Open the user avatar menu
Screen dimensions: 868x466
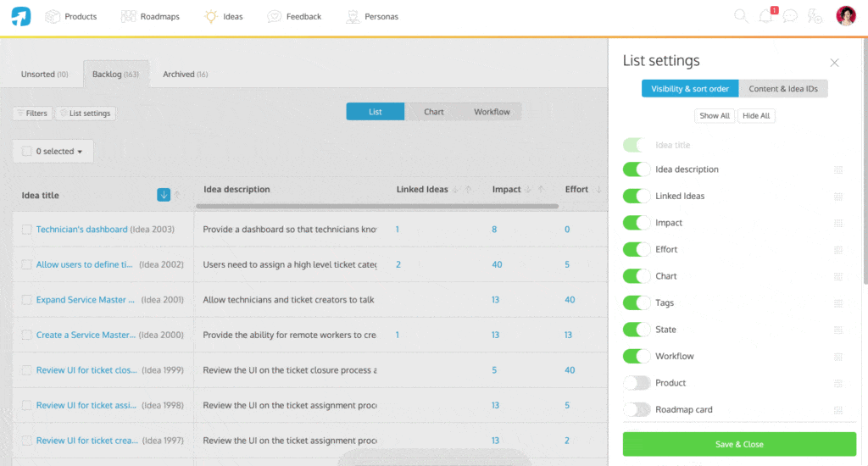[846, 16]
